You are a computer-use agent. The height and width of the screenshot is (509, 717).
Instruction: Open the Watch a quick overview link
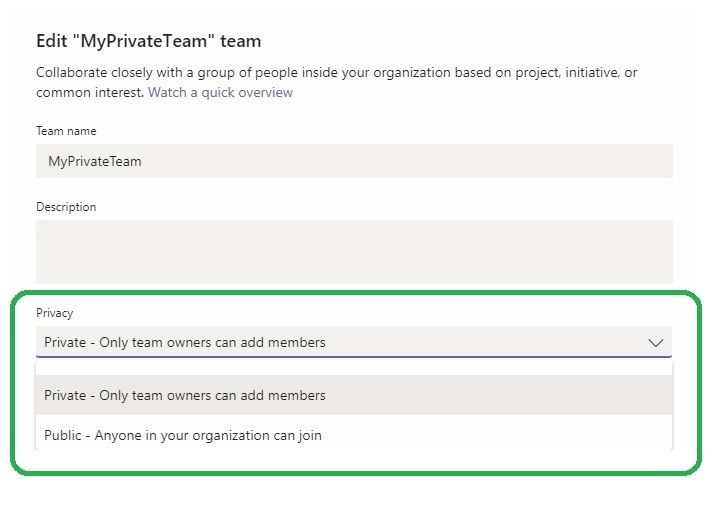point(220,92)
